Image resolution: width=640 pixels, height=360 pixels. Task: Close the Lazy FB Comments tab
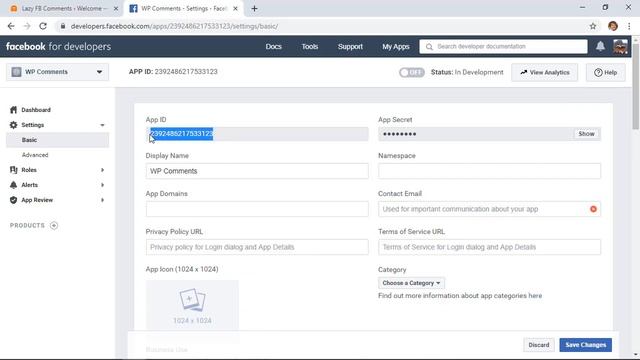(116, 8)
